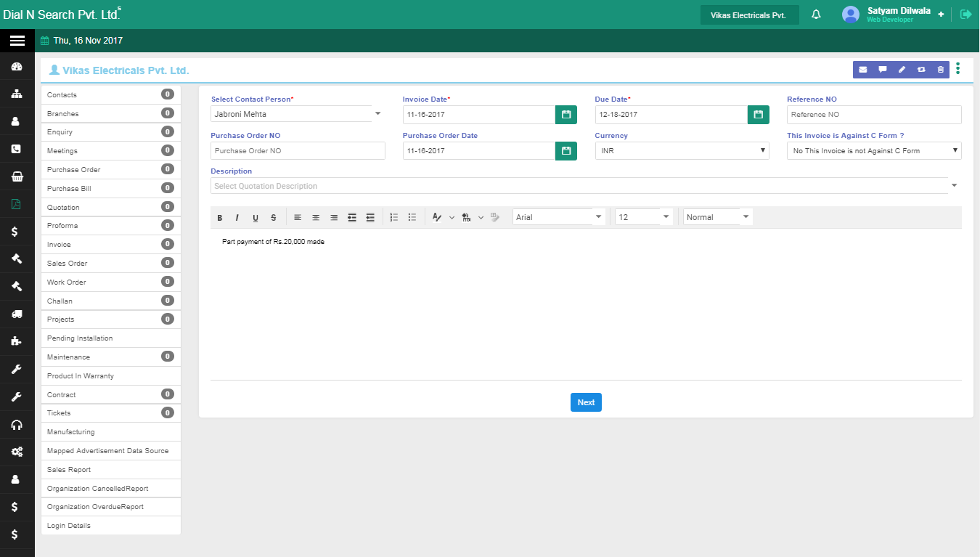Open the Sales Order menu item
The image size is (980, 557).
coord(111,263)
